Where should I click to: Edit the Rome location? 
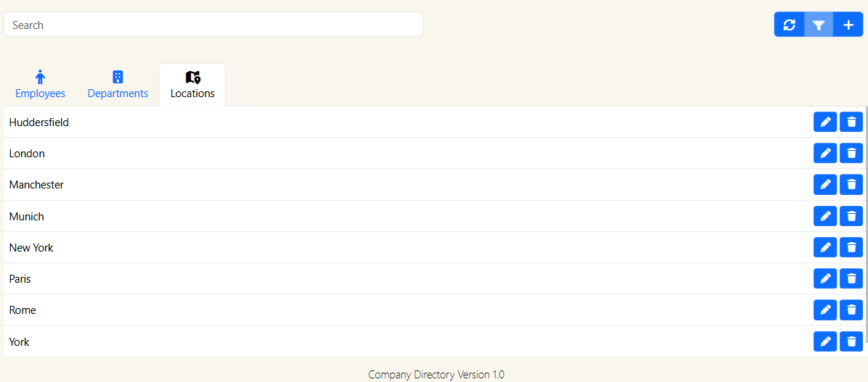pyautogui.click(x=825, y=310)
